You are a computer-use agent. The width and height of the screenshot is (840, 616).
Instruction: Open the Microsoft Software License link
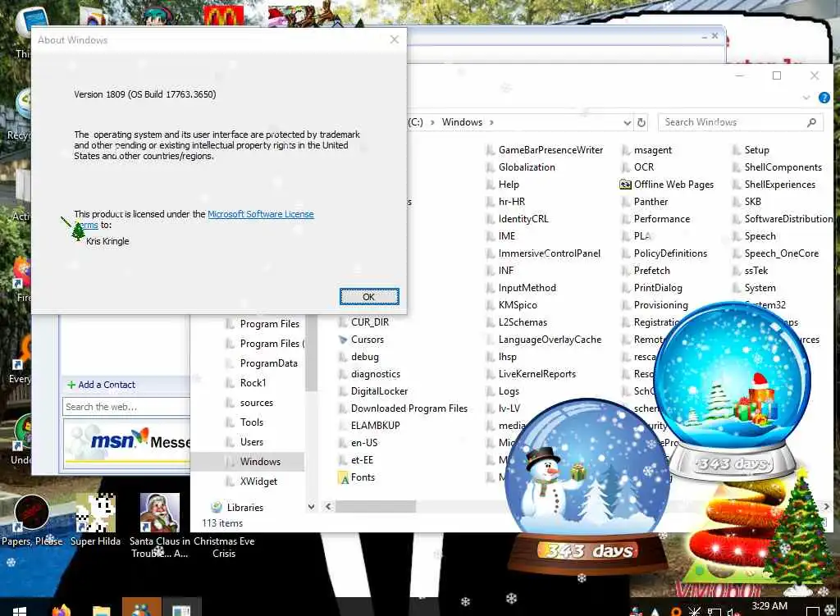point(260,214)
